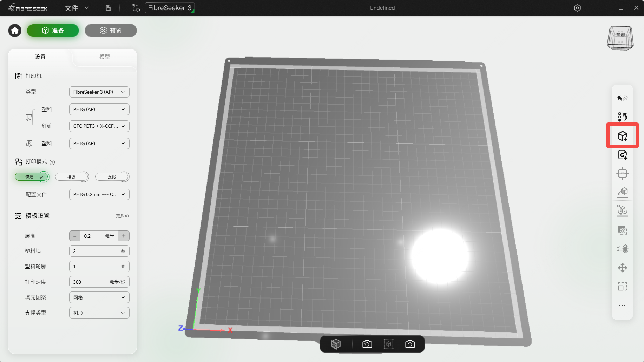Click the isometric view cube icon

(x=336, y=344)
